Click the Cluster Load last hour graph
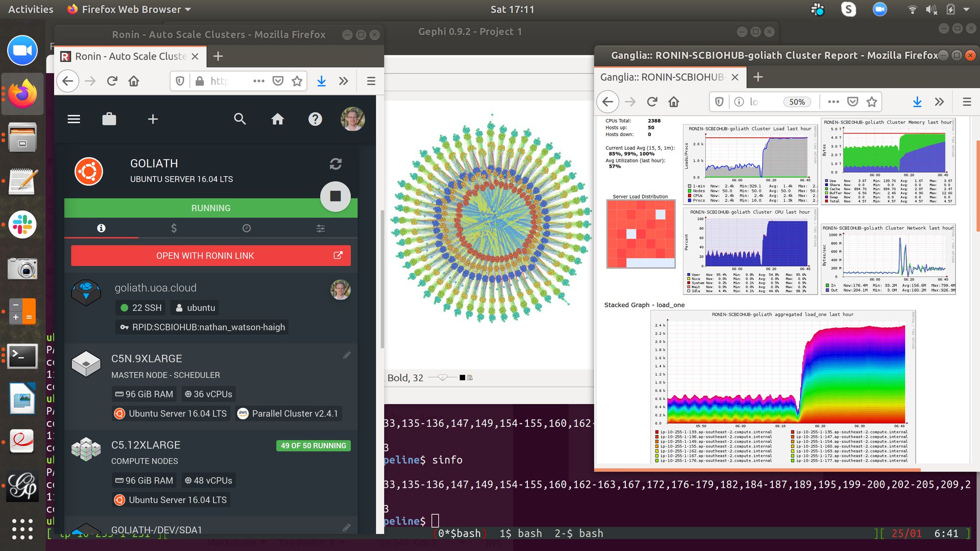The height and width of the screenshot is (551, 980). [x=750, y=164]
